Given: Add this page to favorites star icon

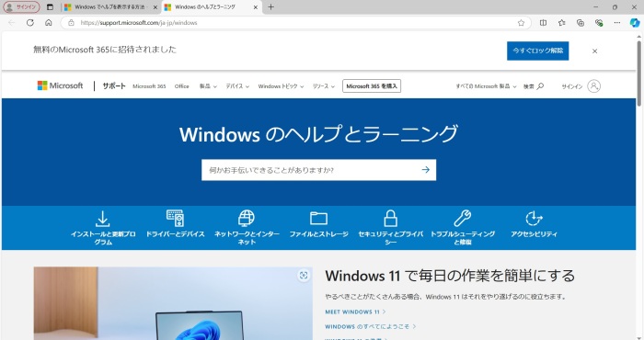Looking at the screenshot, I should [521, 23].
